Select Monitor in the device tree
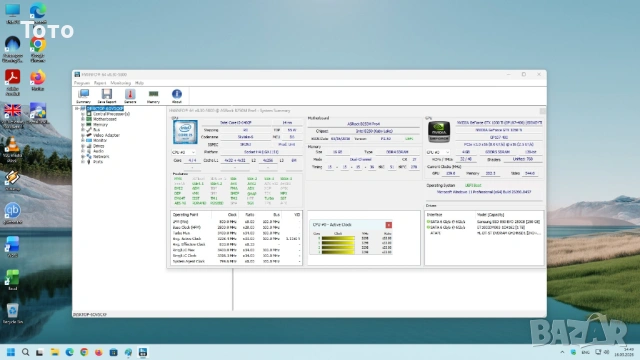 point(100,140)
